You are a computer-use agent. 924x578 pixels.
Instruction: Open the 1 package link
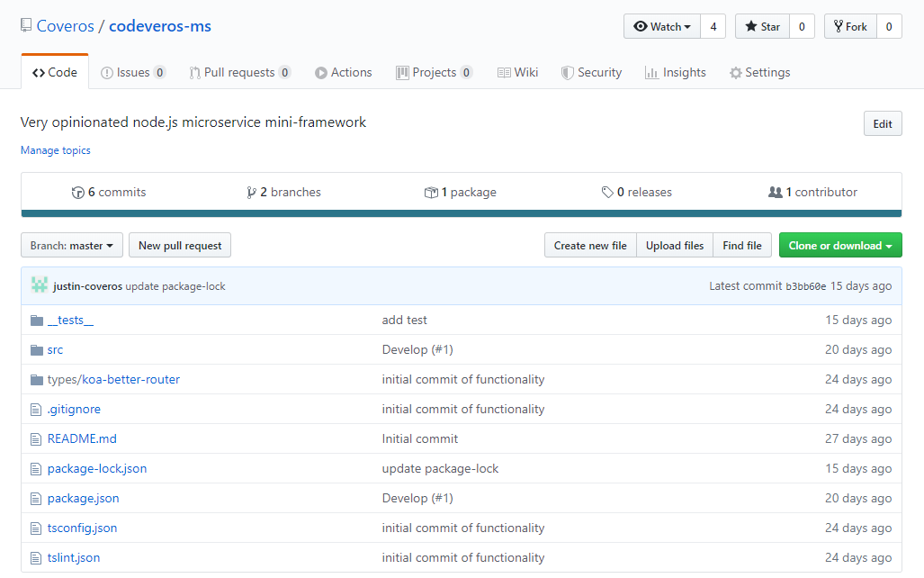click(461, 193)
